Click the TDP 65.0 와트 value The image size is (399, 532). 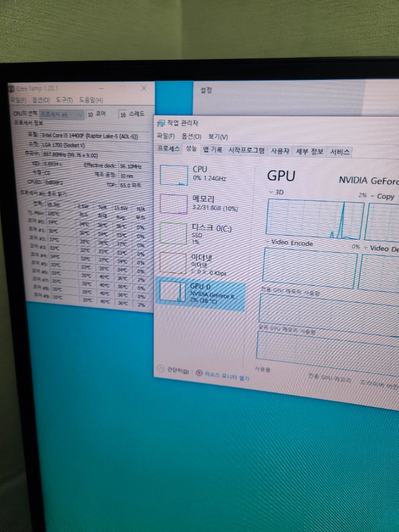(134, 185)
